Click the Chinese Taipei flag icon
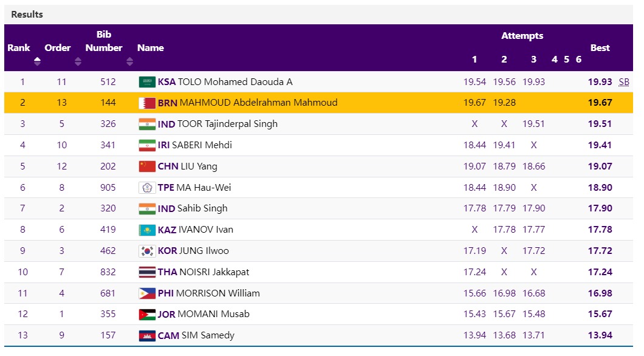 (x=147, y=188)
